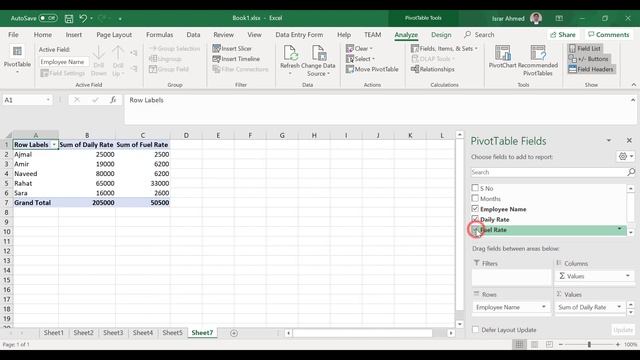The height and width of the screenshot is (360, 640).
Task: Click Move PivotTable
Action: pos(372,69)
